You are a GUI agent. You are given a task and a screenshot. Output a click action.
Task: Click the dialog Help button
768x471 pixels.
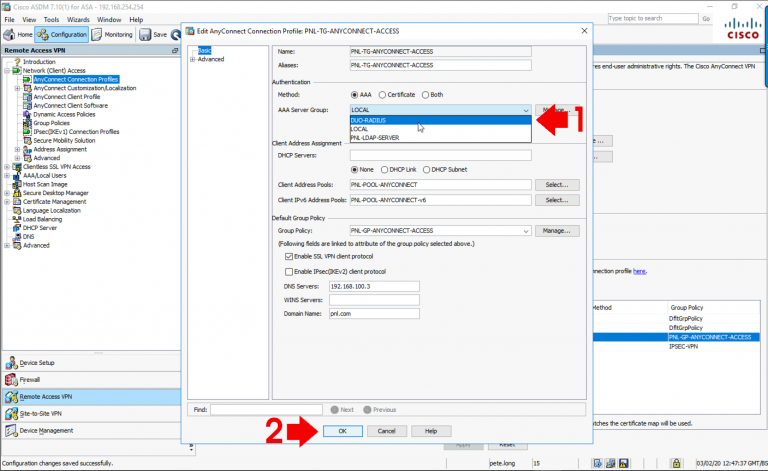(431, 431)
